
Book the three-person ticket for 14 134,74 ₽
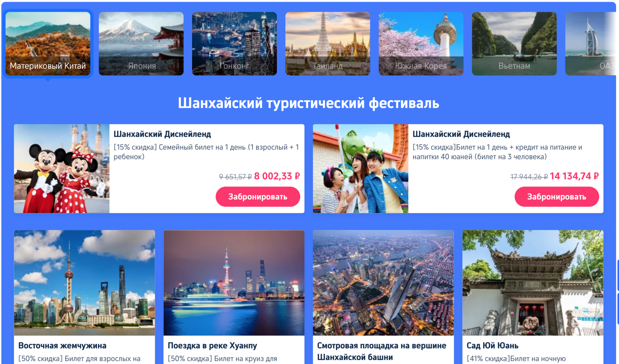pyautogui.click(x=557, y=197)
